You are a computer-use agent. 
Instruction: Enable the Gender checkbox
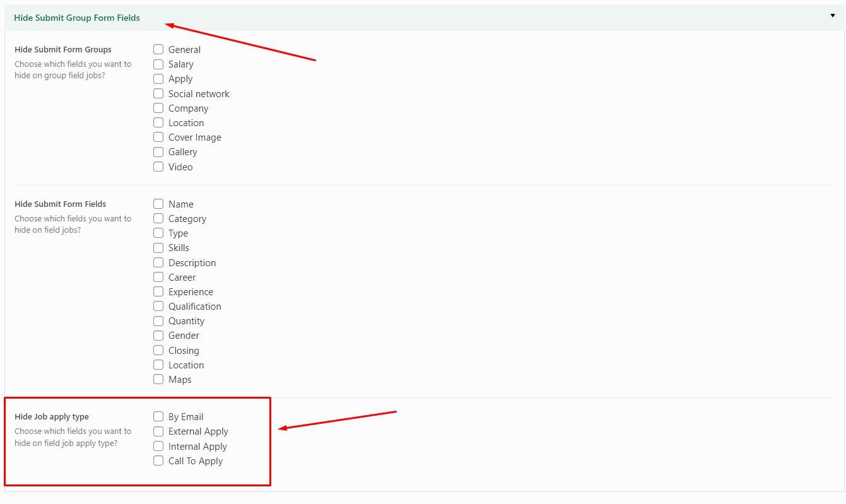point(158,335)
